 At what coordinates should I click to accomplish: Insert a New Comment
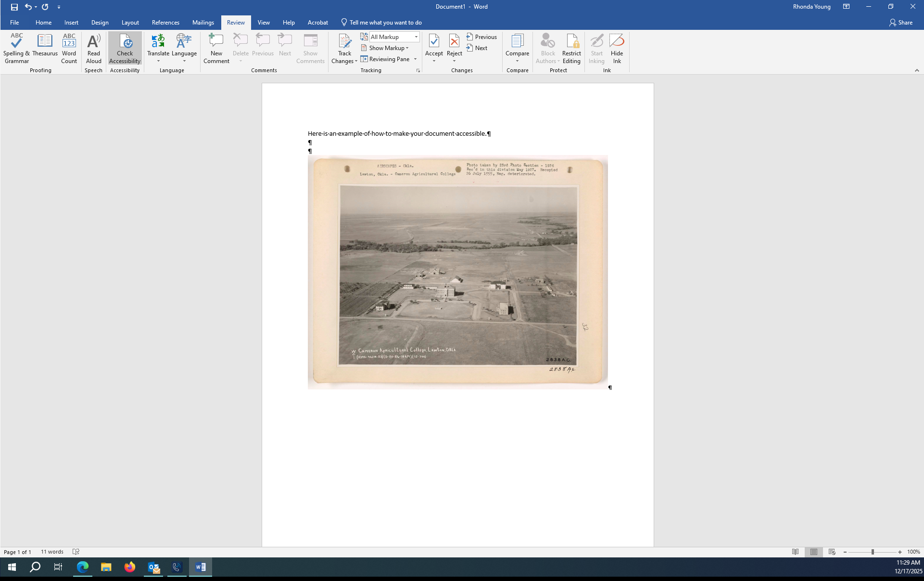[216, 42]
